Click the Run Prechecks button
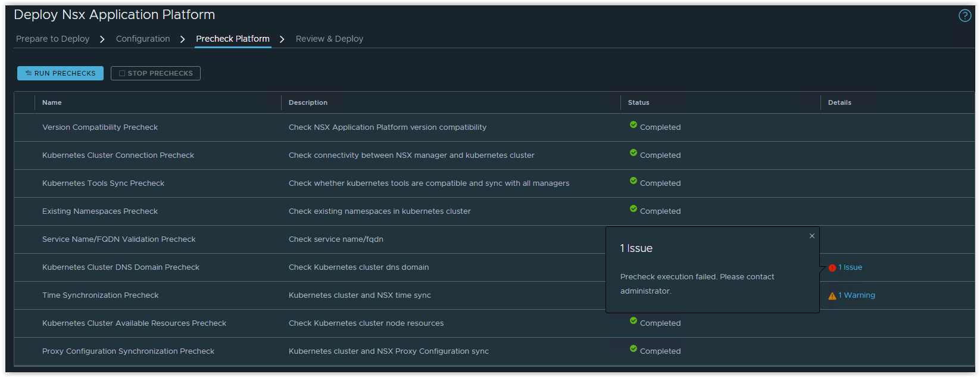This screenshot has width=980, height=377. 60,73
